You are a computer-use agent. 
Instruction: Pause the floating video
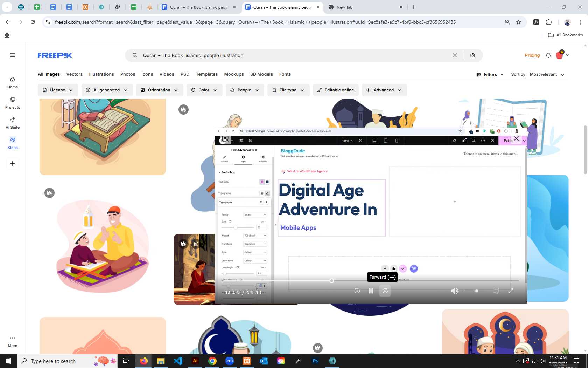click(371, 291)
